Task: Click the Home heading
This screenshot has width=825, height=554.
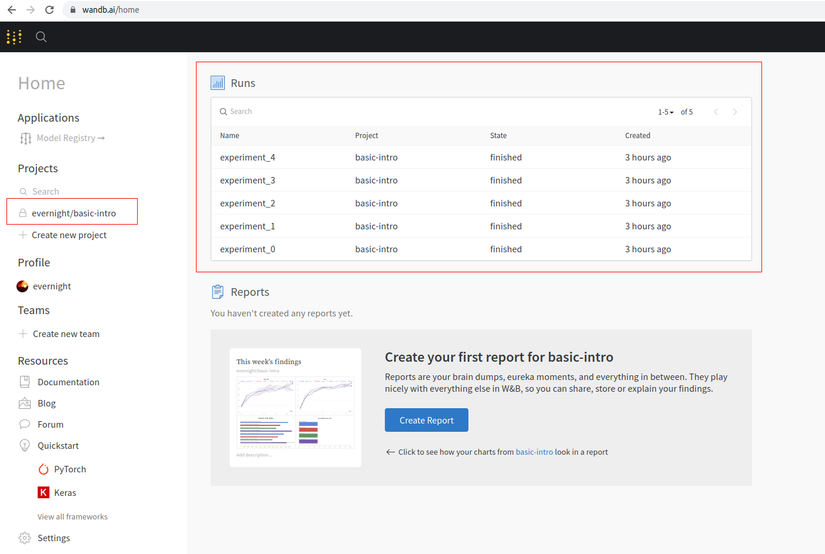Action: [42, 83]
